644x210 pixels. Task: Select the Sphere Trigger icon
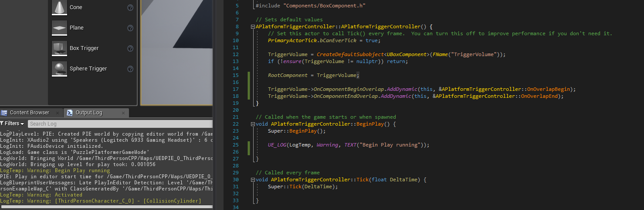pyautogui.click(x=59, y=69)
